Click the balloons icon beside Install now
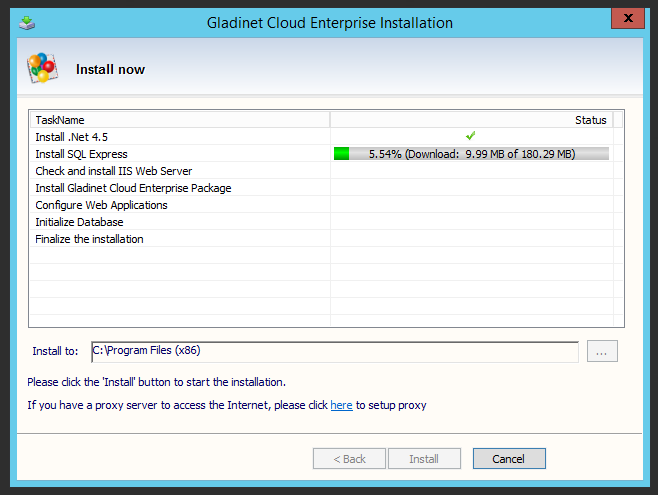This screenshot has height=495, width=658. (x=41, y=69)
